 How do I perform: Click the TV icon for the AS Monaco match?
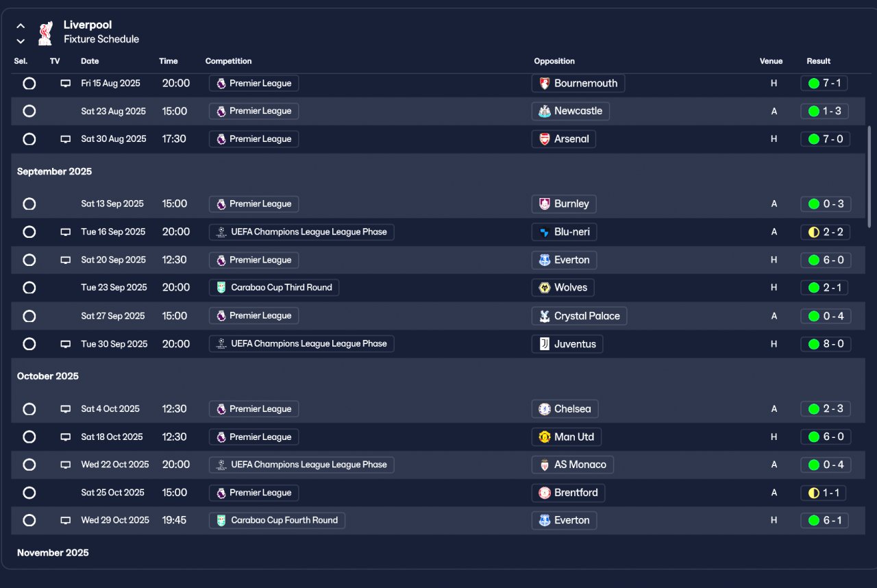[x=66, y=465]
